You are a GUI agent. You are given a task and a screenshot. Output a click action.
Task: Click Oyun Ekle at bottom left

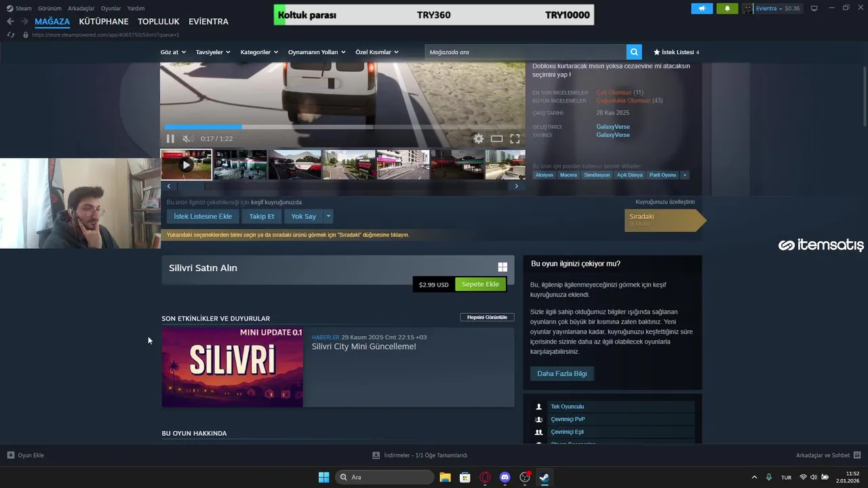(x=26, y=455)
